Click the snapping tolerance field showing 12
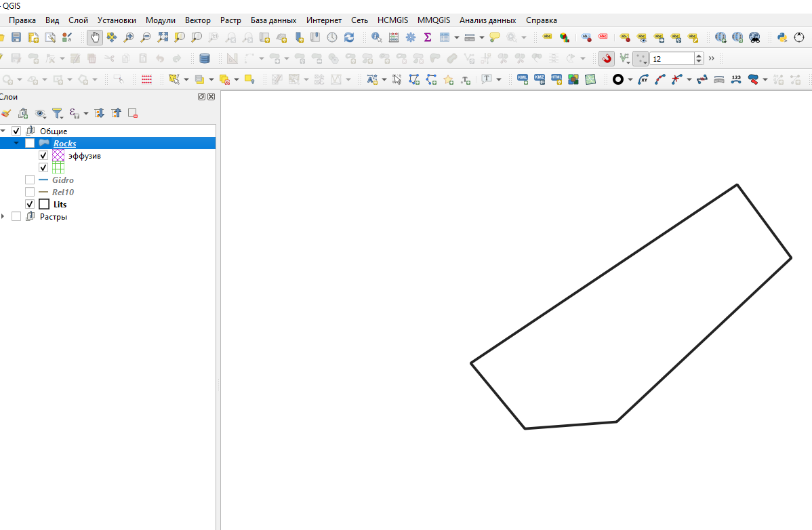The image size is (812, 530). pos(672,58)
